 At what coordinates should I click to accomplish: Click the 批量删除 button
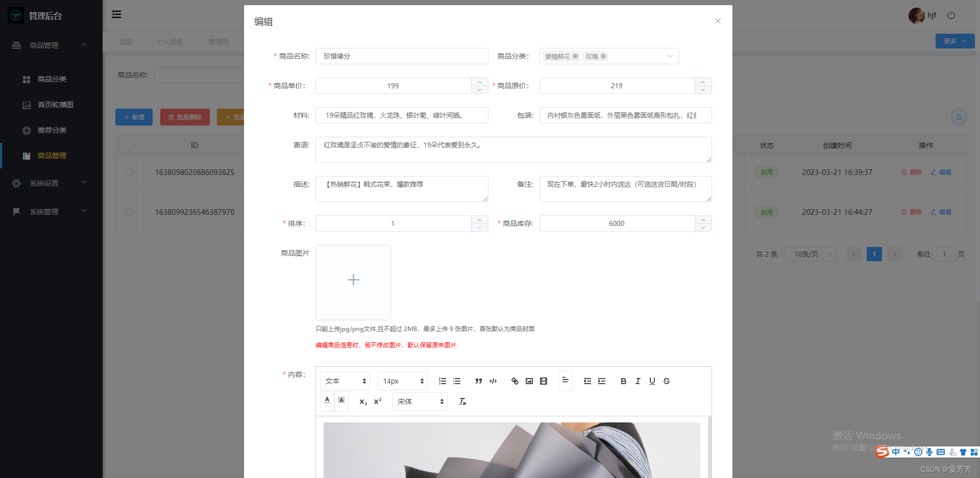pyautogui.click(x=185, y=117)
